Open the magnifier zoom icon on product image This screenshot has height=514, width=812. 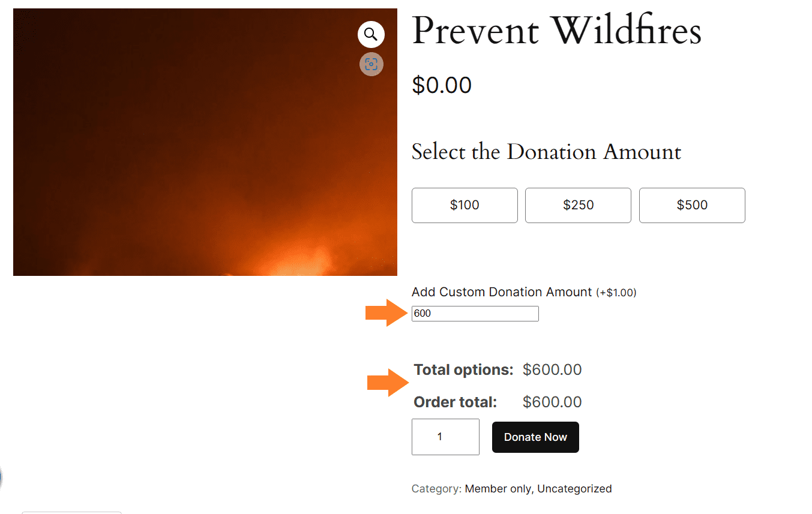click(x=371, y=34)
